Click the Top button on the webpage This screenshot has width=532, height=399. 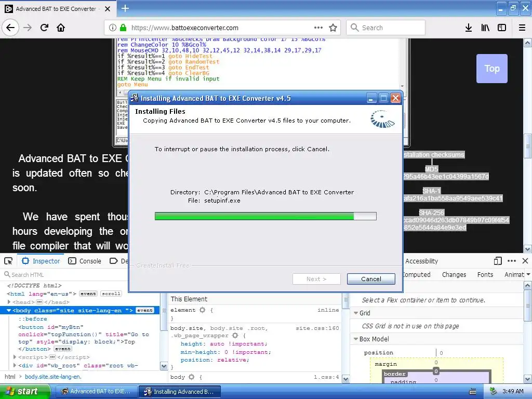[x=491, y=69]
